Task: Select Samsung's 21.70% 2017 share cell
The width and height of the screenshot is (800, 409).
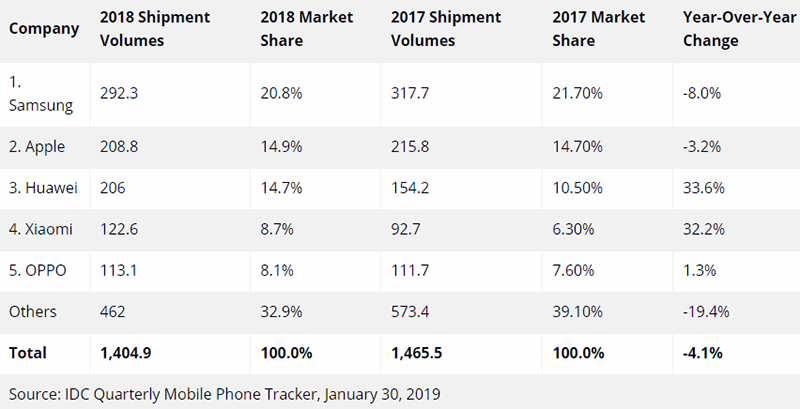Action: 577,94
